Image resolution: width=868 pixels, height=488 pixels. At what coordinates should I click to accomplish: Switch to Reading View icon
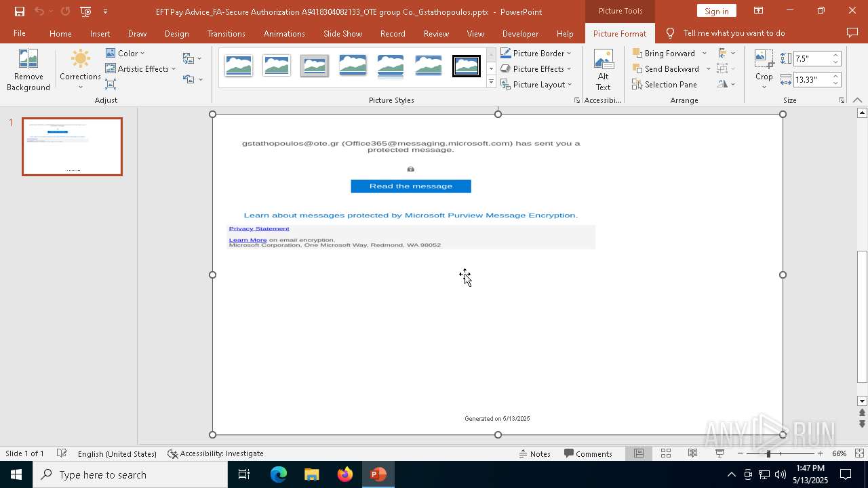pyautogui.click(x=692, y=453)
